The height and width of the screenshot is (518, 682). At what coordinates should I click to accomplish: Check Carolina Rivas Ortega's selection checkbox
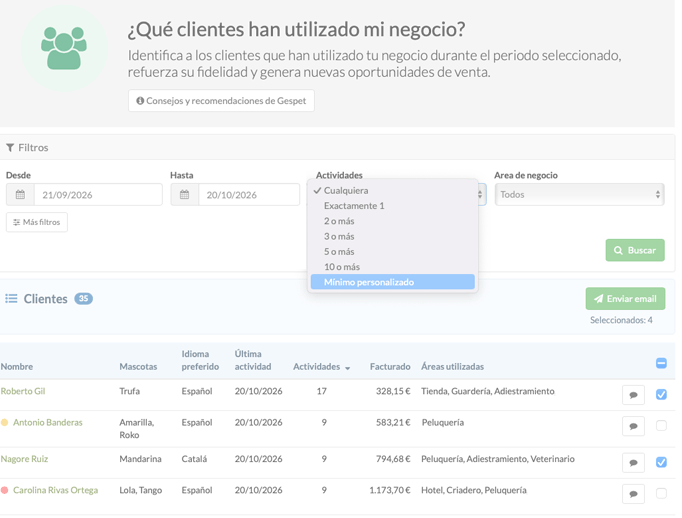pos(661,493)
